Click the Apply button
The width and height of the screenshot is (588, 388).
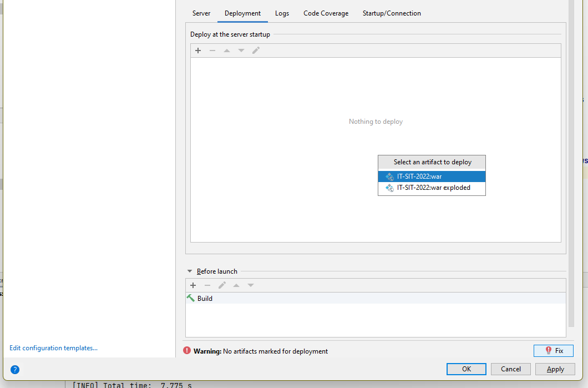pos(555,369)
